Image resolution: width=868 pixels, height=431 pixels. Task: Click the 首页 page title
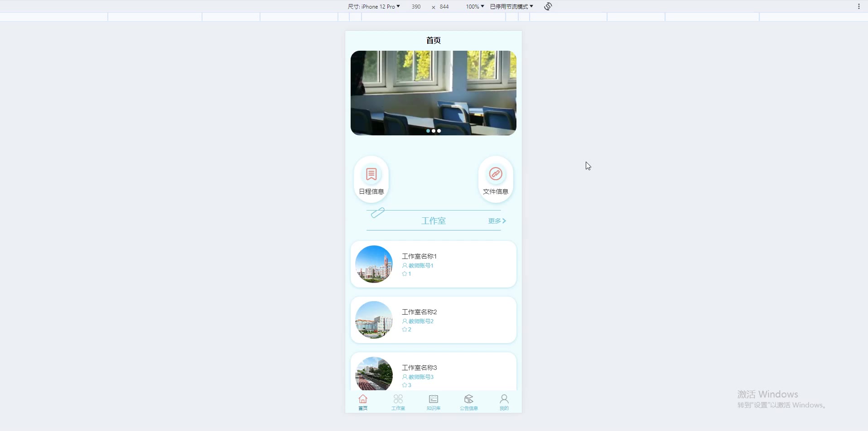(434, 40)
